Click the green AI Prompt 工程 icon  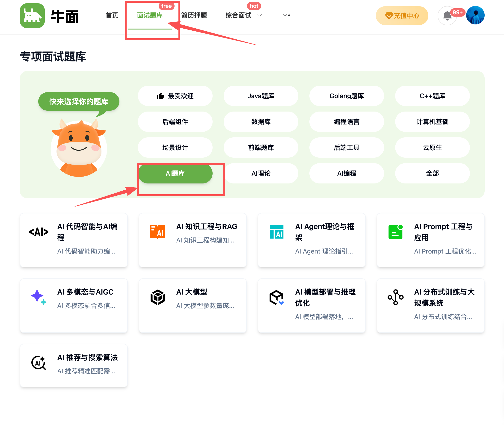[396, 232]
